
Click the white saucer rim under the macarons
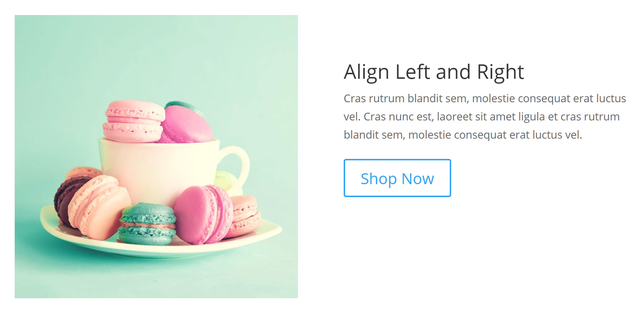coord(161,250)
